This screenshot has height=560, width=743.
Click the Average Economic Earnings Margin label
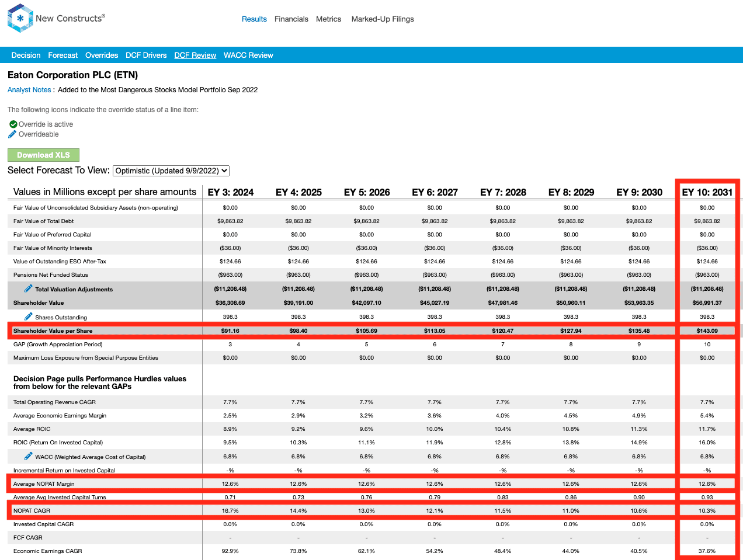pos(60,416)
